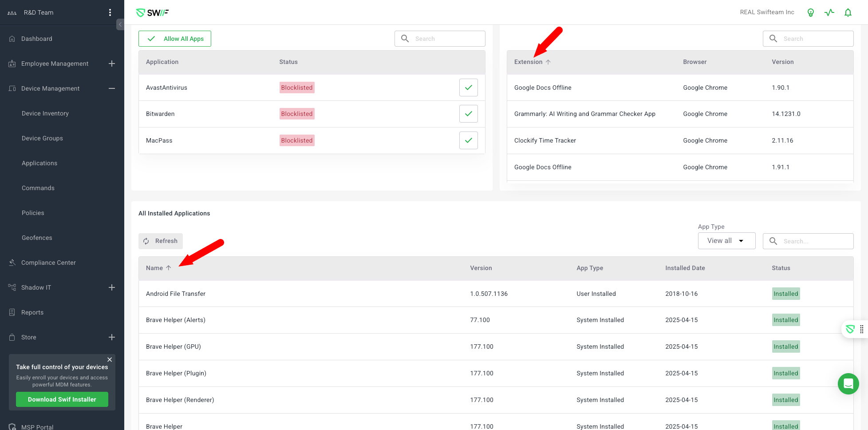This screenshot has height=430, width=868.
Task: Toggle allow checkmark for MacPass
Action: 468,140
